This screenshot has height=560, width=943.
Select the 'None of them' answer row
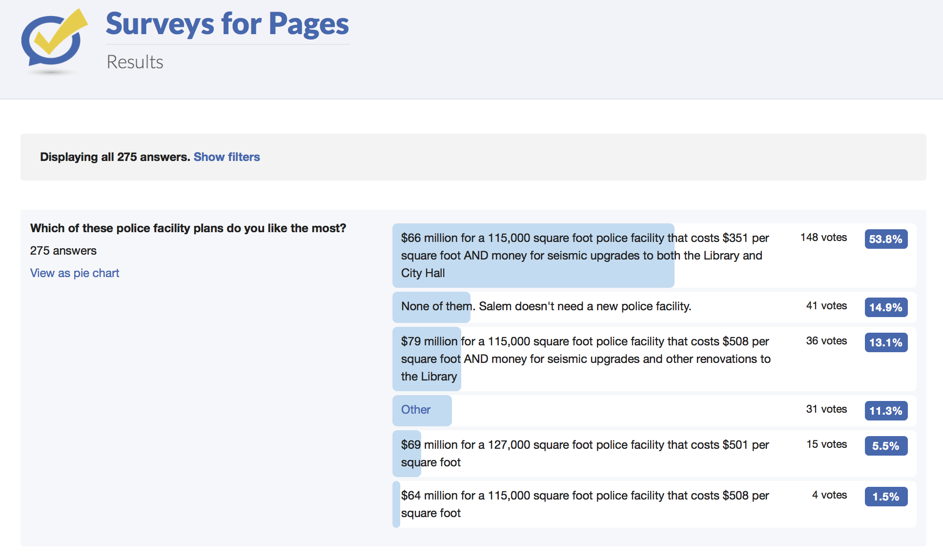(546, 306)
